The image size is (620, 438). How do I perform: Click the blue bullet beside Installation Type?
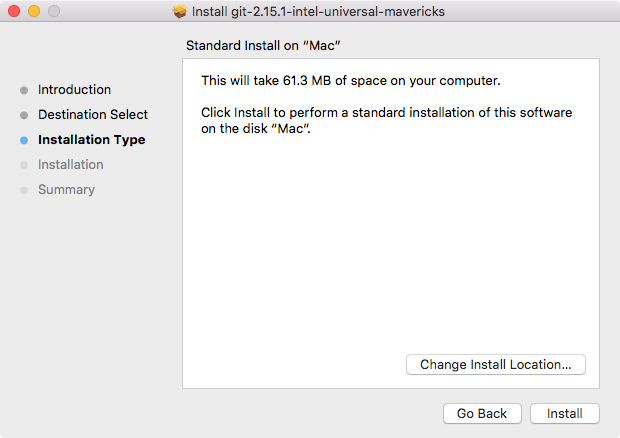tap(24, 140)
